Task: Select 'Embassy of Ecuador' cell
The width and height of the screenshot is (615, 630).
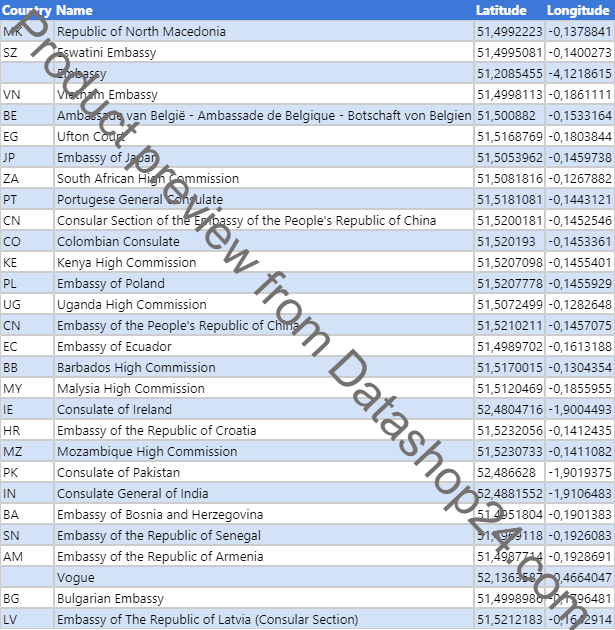Action: coord(264,346)
